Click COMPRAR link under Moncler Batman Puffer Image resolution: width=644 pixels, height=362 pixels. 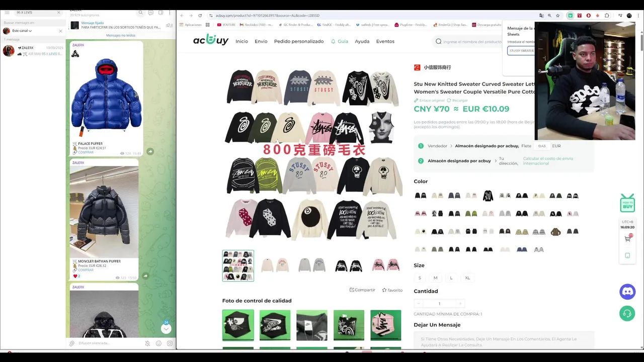[86, 270]
